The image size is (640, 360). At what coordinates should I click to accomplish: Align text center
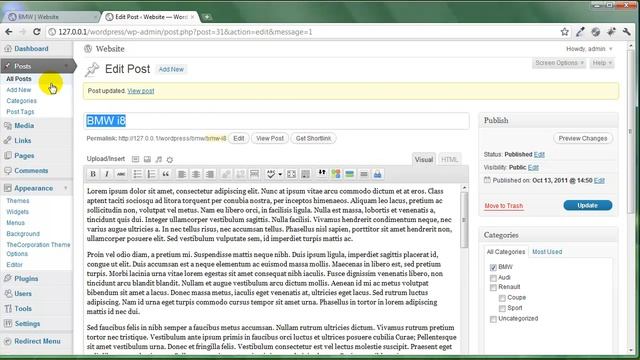(x=196, y=174)
